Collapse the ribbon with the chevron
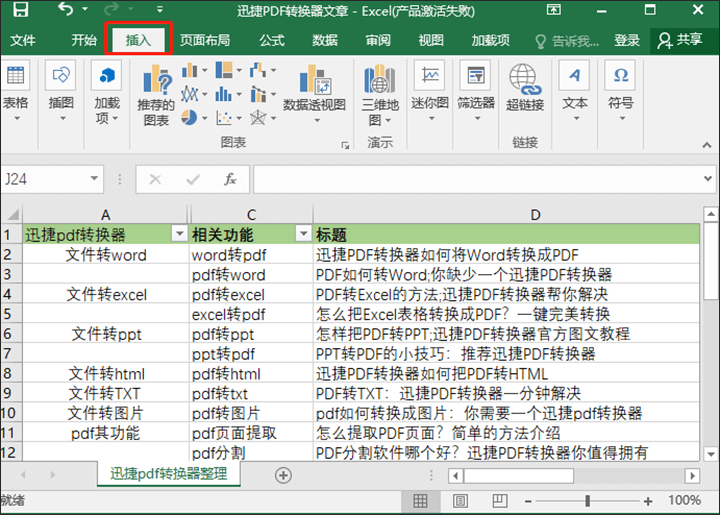Viewport: 720px width, 515px height. [x=707, y=145]
